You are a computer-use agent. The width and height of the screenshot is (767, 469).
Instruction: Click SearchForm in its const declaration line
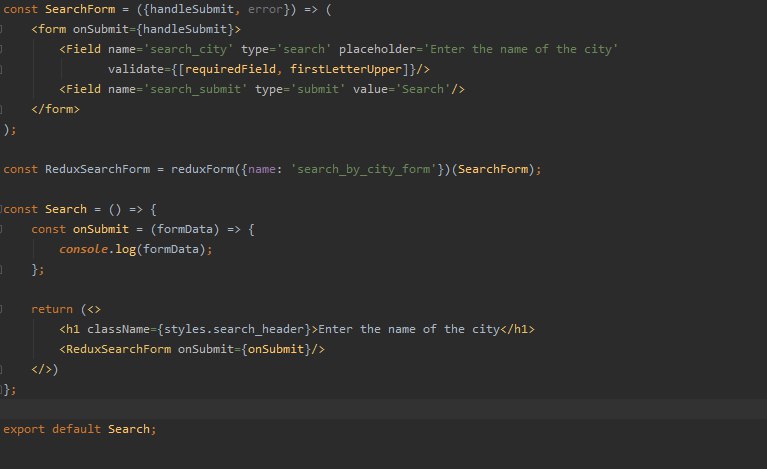tap(80, 9)
